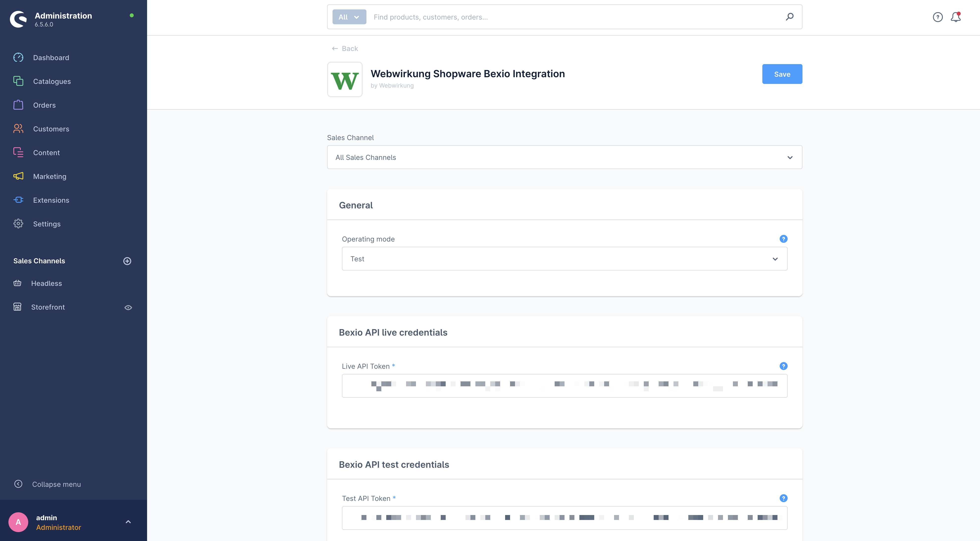Select the Catalogues icon in the sidebar
The image size is (980, 541).
click(18, 81)
